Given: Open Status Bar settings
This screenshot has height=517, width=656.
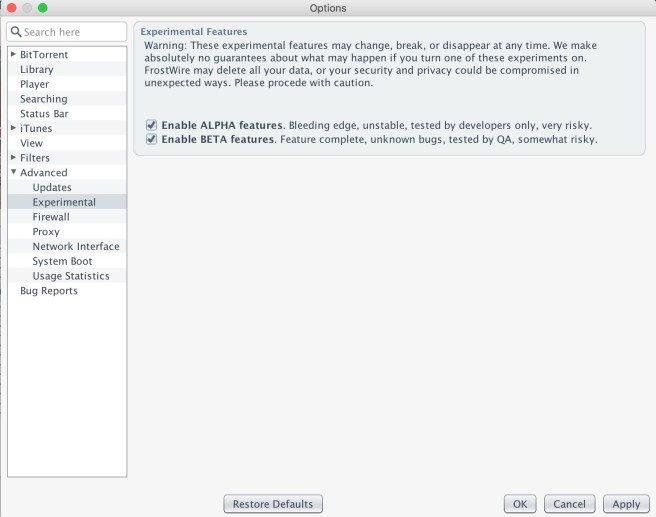Looking at the screenshot, I should [43, 114].
